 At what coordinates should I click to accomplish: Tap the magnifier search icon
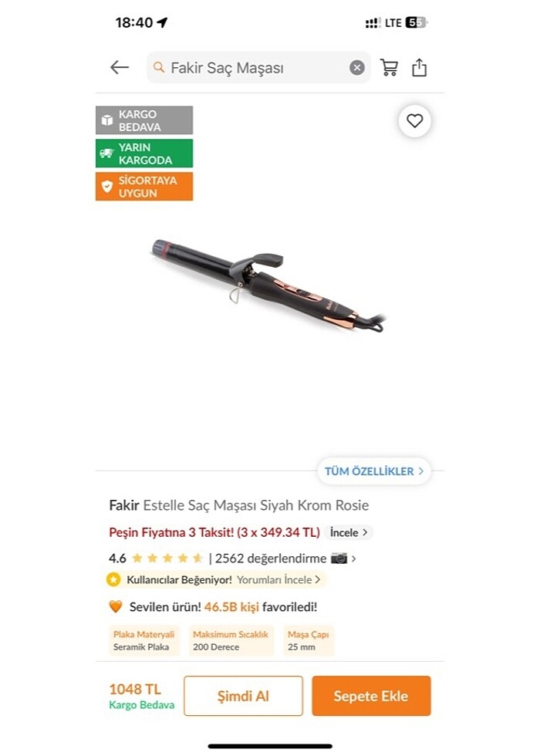[159, 68]
